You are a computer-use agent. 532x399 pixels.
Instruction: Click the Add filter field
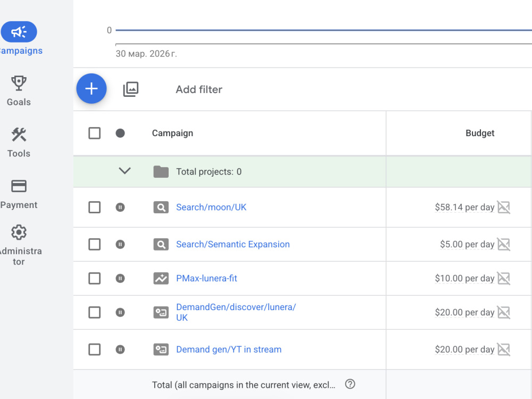(199, 89)
